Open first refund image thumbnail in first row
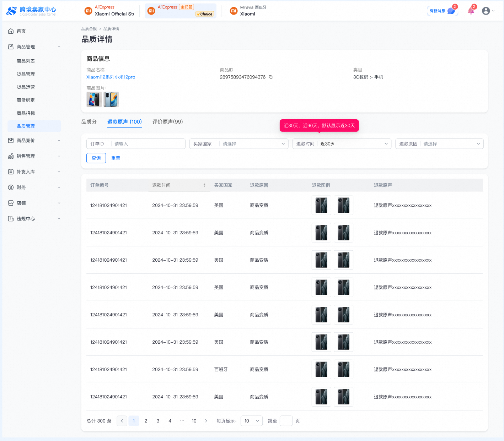 click(x=321, y=205)
